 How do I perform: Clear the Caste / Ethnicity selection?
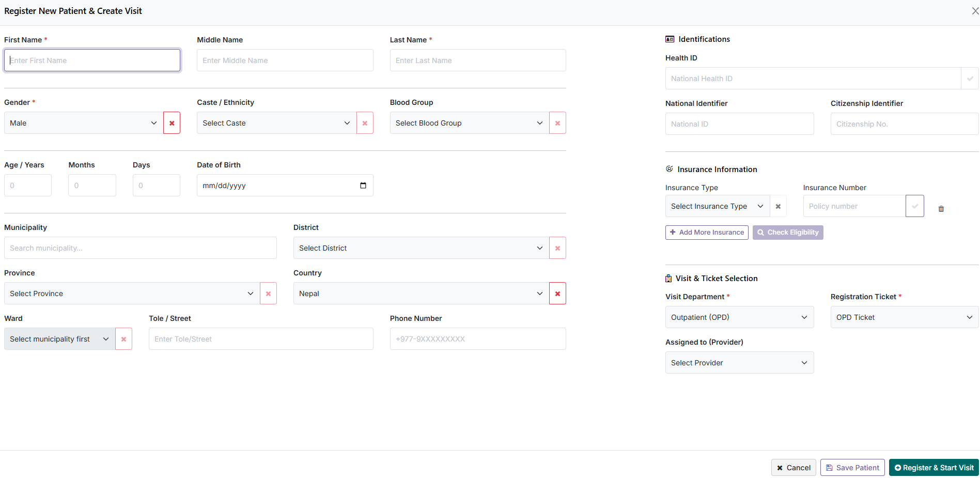click(x=365, y=123)
